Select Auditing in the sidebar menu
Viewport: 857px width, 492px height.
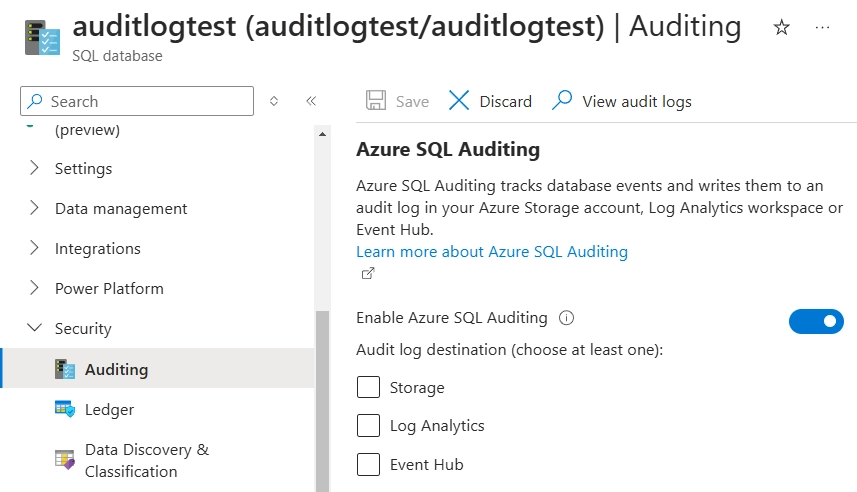pos(116,369)
